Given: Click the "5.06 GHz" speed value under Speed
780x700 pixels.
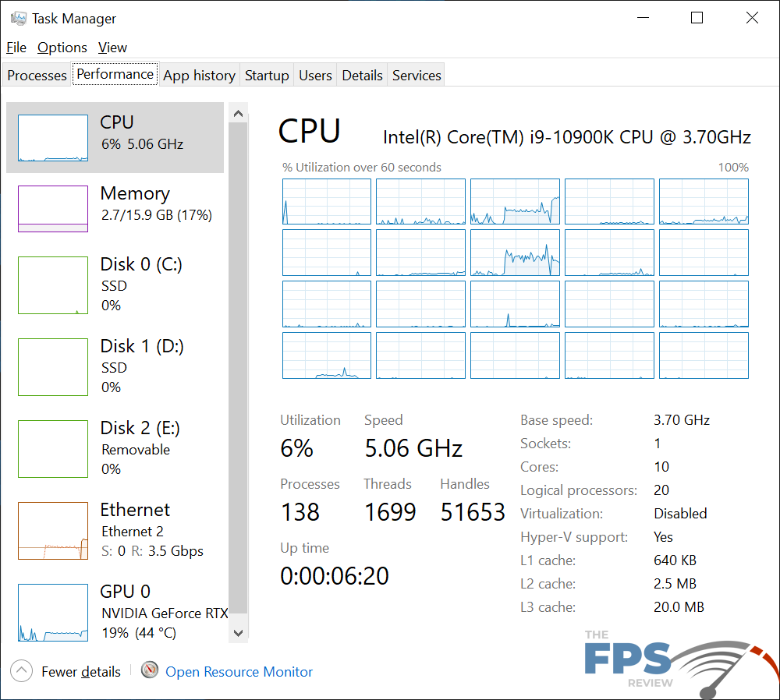Looking at the screenshot, I should pos(413,448).
